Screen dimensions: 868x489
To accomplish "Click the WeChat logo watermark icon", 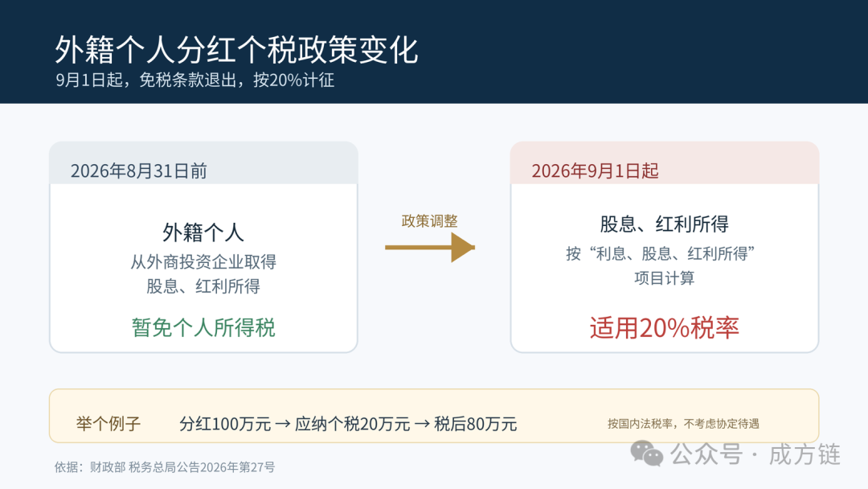I will [646, 454].
